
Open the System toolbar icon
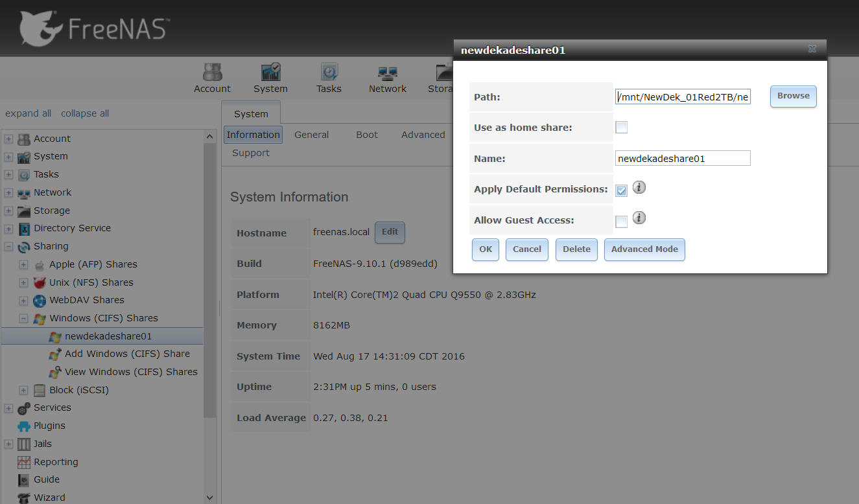[x=270, y=78]
